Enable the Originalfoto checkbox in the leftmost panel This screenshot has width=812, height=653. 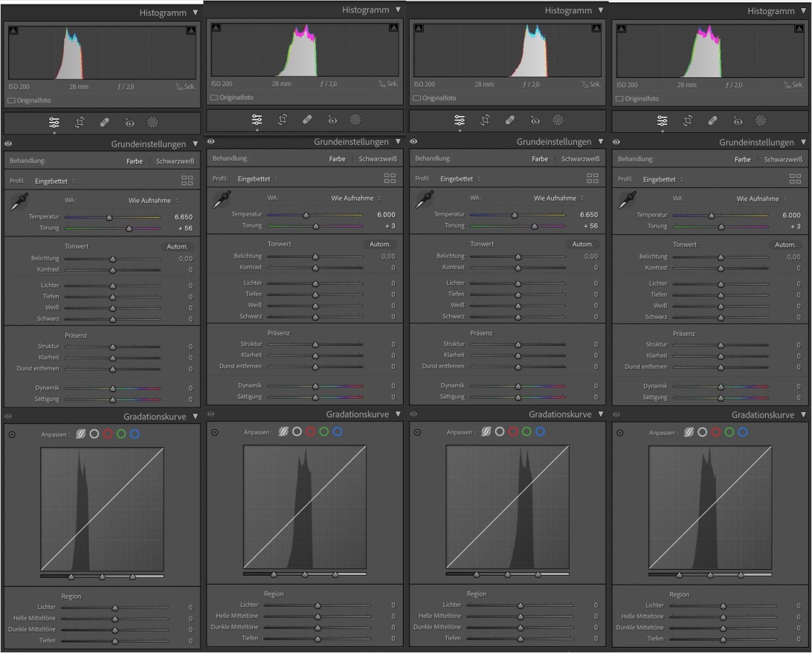11,100
